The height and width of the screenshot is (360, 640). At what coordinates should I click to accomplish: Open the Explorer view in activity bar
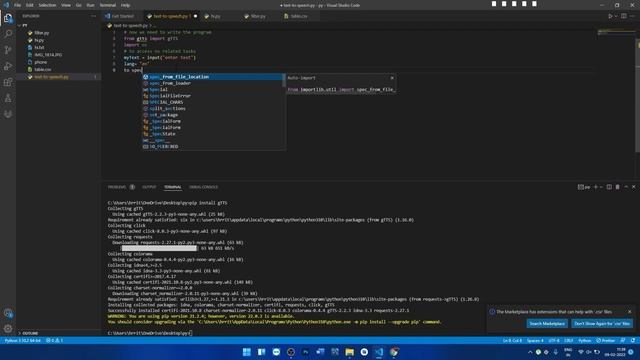(x=8, y=18)
